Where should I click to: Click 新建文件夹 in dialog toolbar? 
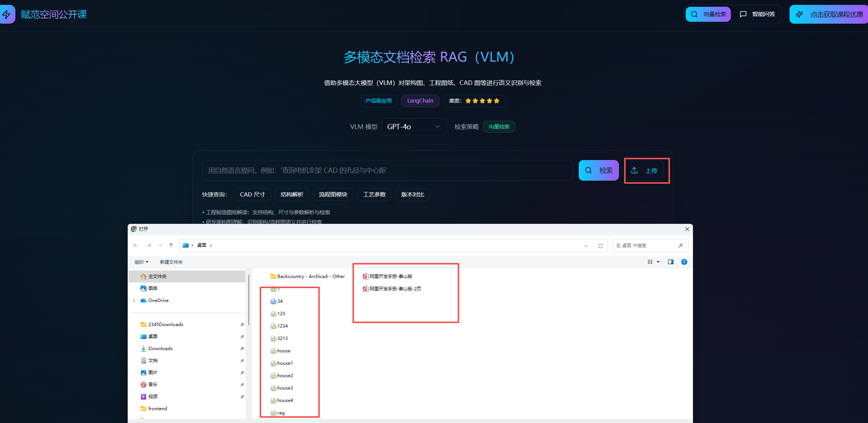pyautogui.click(x=171, y=262)
